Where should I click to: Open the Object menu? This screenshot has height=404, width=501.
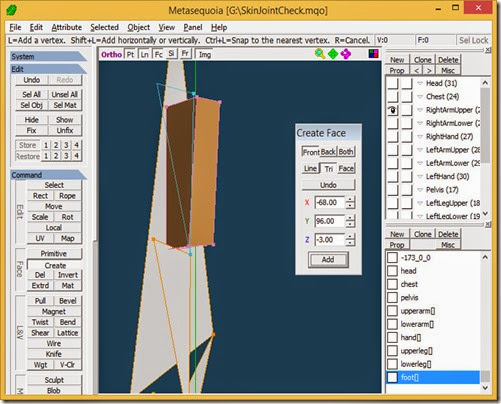click(139, 27)
